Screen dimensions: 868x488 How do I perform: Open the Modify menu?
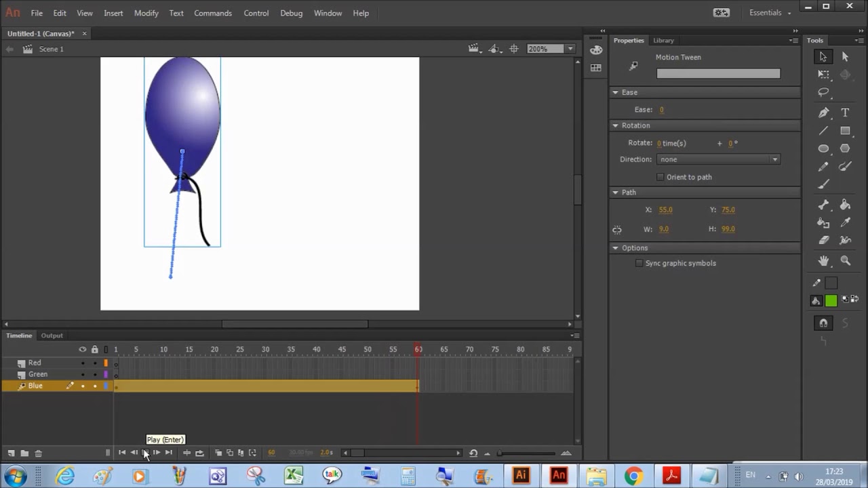pos(146,13)
